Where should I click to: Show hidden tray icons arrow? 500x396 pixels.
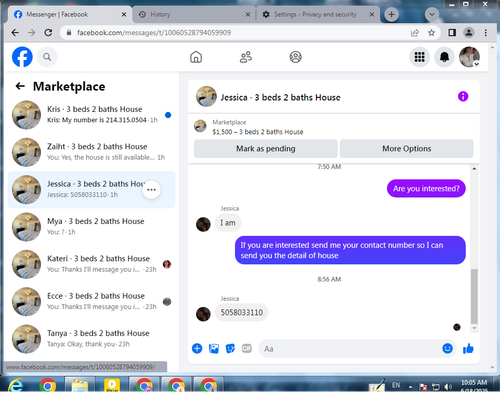click(x=410, y=387)
